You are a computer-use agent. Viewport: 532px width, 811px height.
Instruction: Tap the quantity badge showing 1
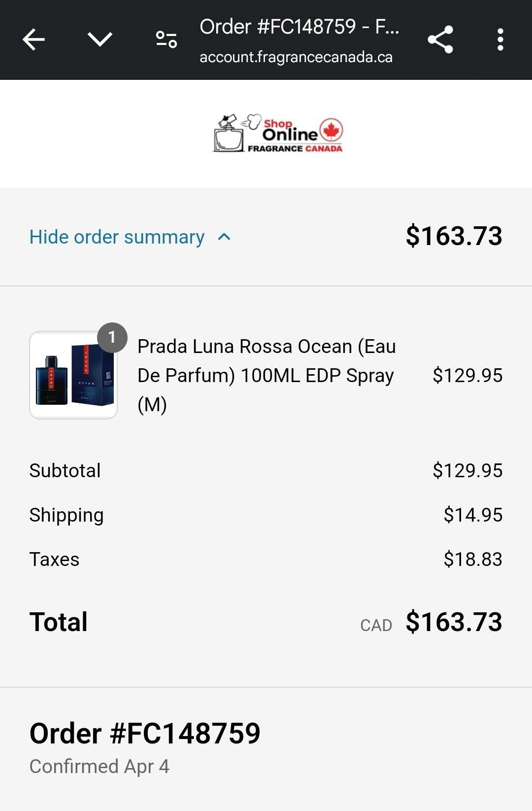point(112,337)
